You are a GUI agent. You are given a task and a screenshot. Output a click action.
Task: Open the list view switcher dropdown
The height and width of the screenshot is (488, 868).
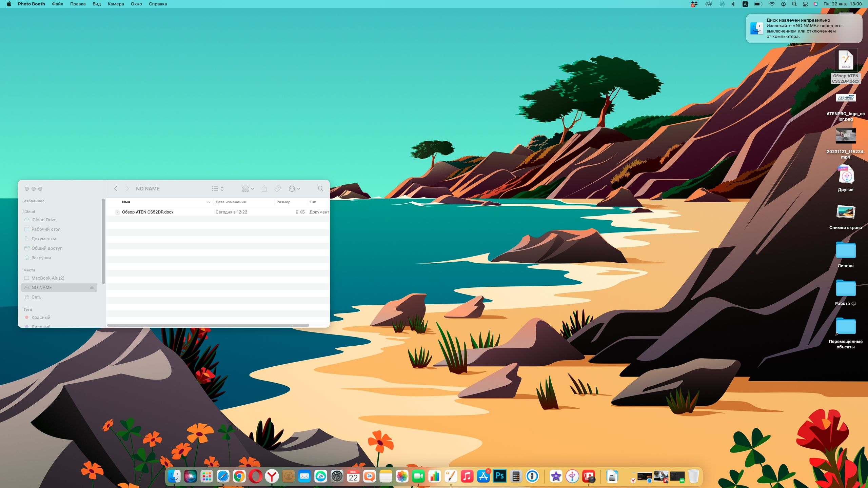coord(218,189)
